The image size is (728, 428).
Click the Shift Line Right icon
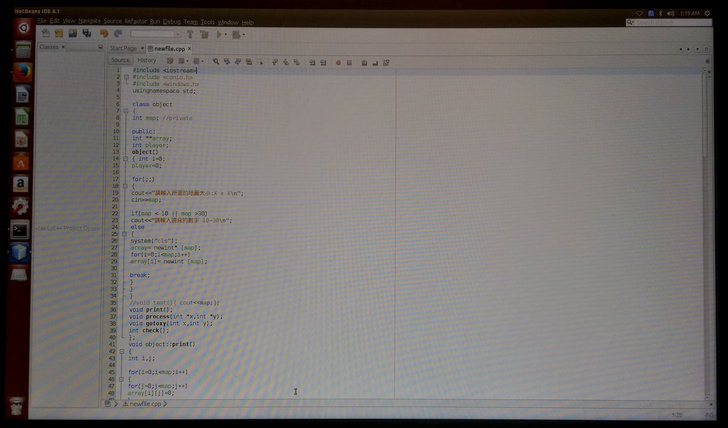[323, 62]
